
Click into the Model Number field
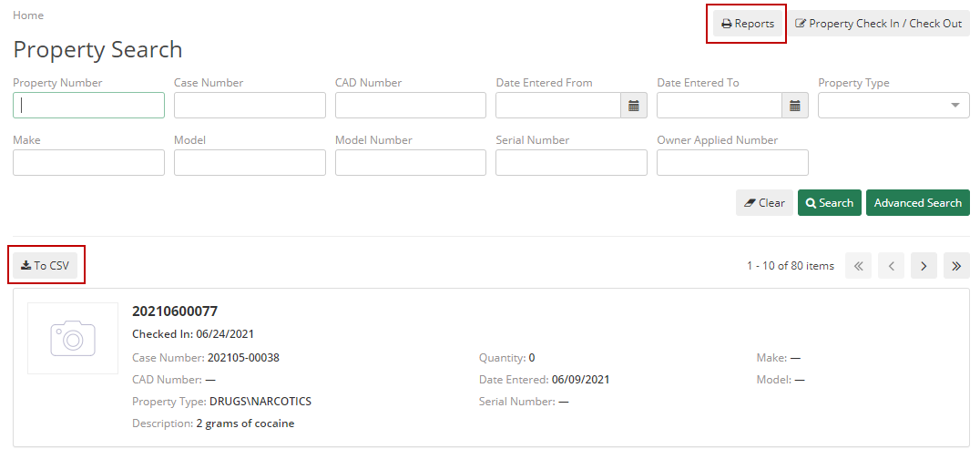411,163
